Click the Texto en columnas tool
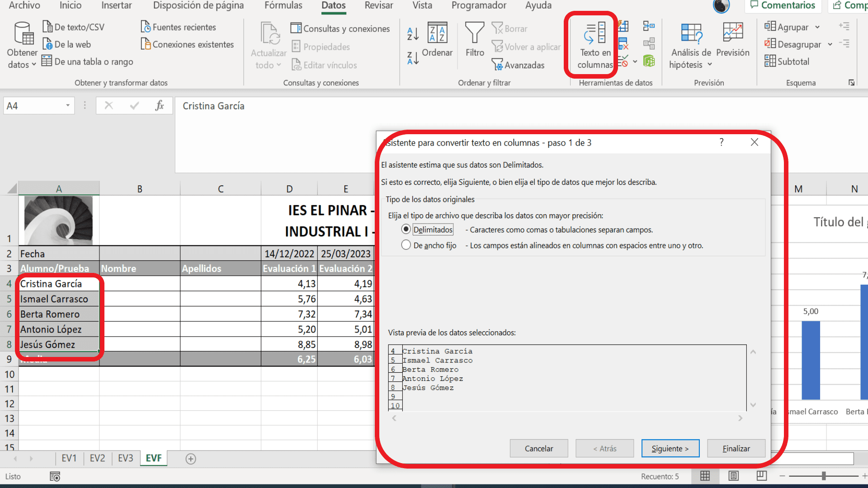868x488 pixels. (594, 45)
